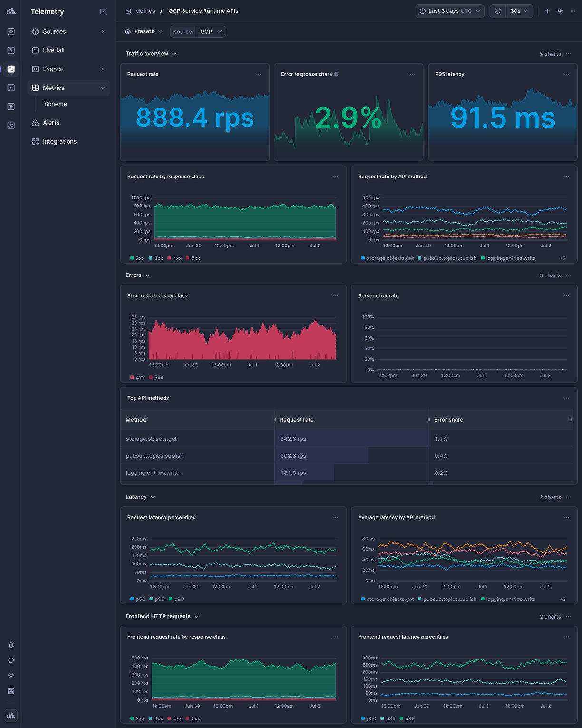The width and height of the screenshot is (582, 728).
Task: Click the info icon beside Error response share
Action: click(336, 74)
